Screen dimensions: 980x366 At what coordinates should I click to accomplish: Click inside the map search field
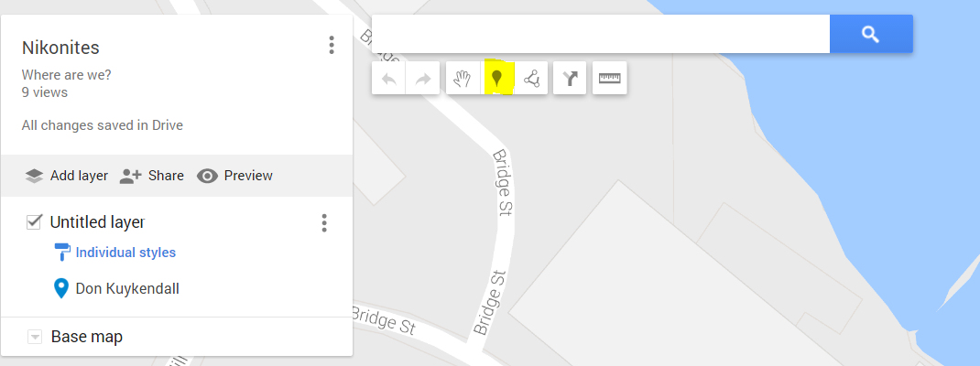601,34
